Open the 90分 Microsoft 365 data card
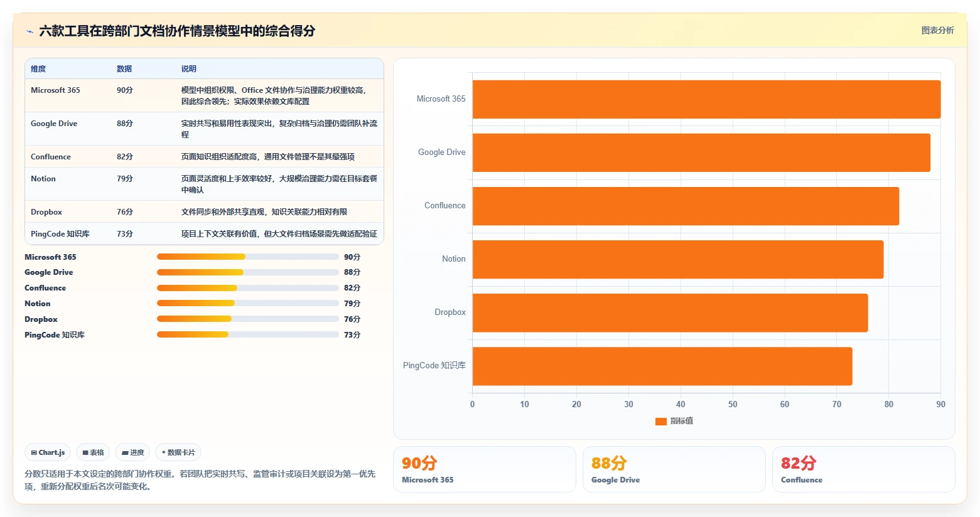Screen dimensions: 980x517 [x=485, y=469]
